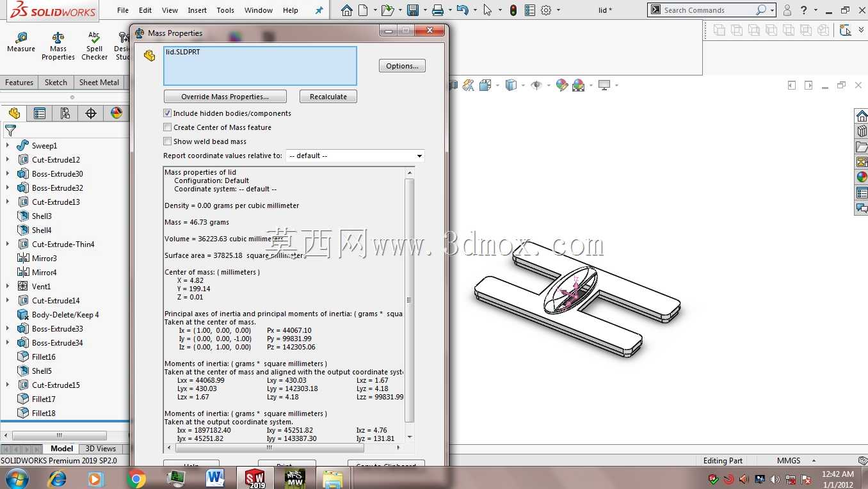Click Override Mass Properties button
The width and height of the screenshot is (868, 489).
point(225,97)
